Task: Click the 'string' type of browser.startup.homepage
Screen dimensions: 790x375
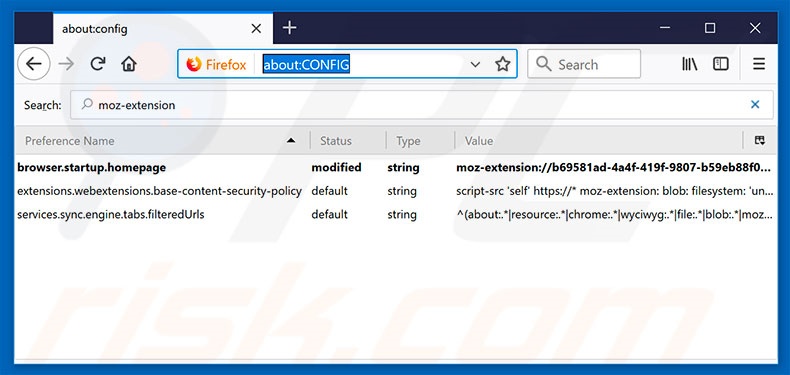Action: coord(403,167)
